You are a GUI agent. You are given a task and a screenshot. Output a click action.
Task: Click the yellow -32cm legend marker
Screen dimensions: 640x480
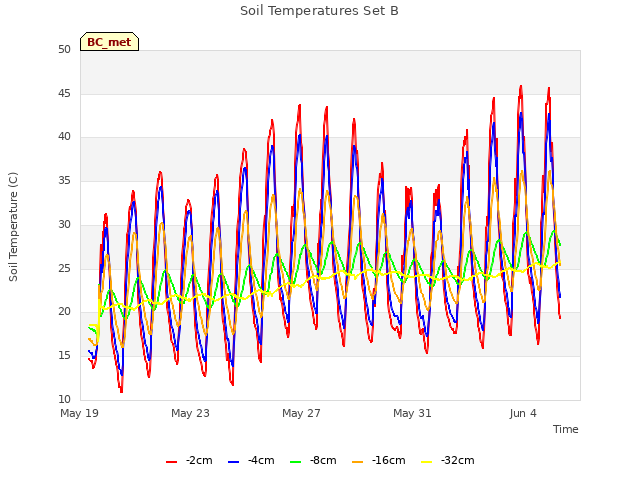(x=427, y=462)
